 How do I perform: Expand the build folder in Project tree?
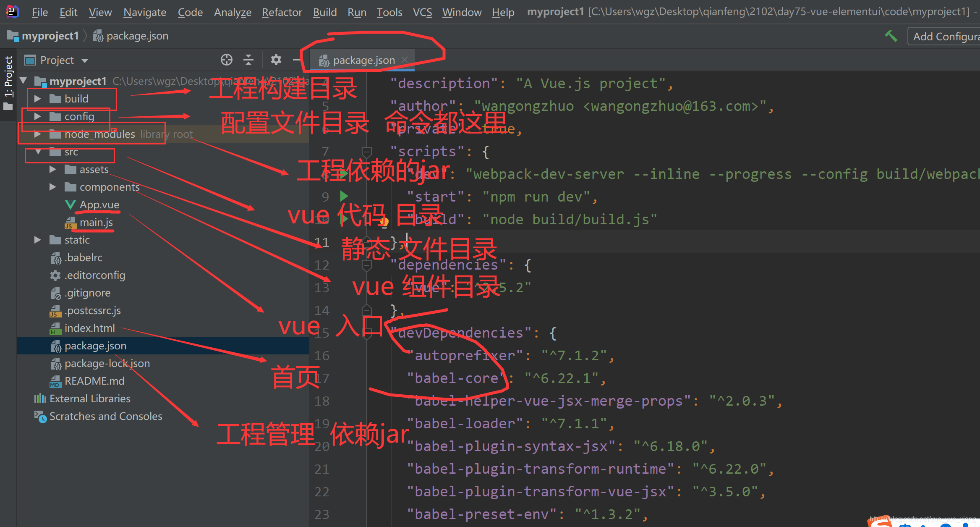pyautogui.click(x=37, y=98)
